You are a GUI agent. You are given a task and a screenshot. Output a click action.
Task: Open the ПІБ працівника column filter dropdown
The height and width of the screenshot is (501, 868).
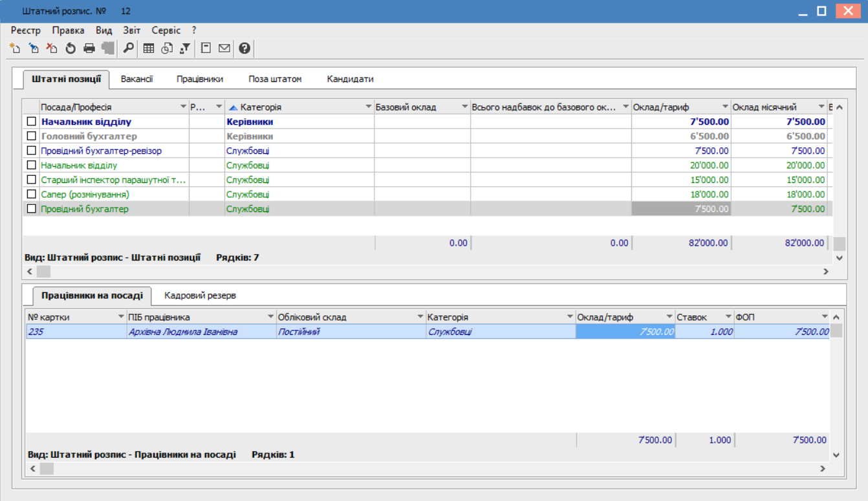[x=270, y=317]
